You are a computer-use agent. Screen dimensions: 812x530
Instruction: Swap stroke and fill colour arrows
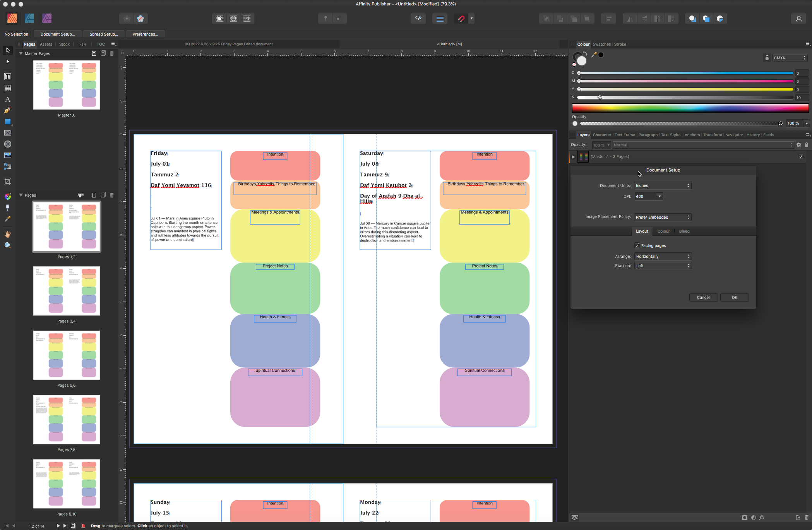pos(585,53)
